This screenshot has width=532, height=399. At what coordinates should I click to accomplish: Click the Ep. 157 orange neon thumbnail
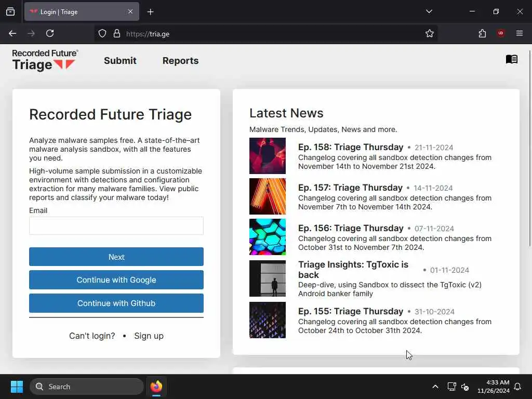click(268, 196)
